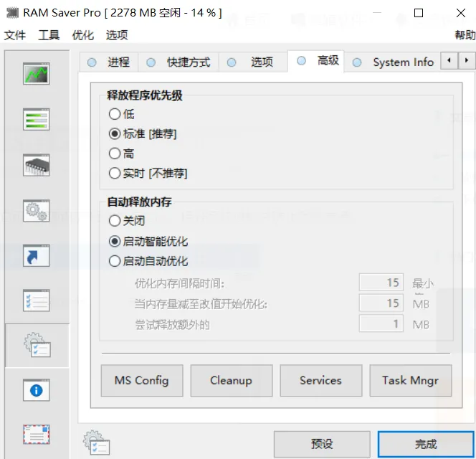
Task: Click the RAM Saver Pro title bar icon
Action: (x=12, y=13)
